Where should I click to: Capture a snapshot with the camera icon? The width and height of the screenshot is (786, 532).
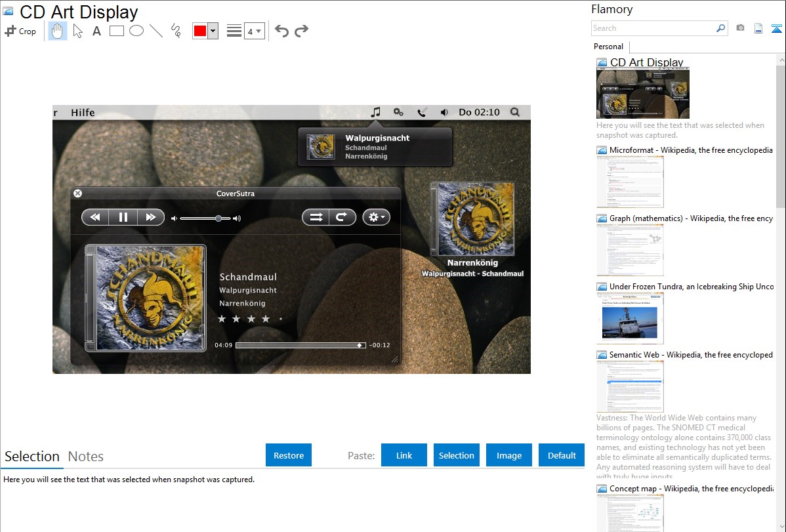(x=740, y=28)
